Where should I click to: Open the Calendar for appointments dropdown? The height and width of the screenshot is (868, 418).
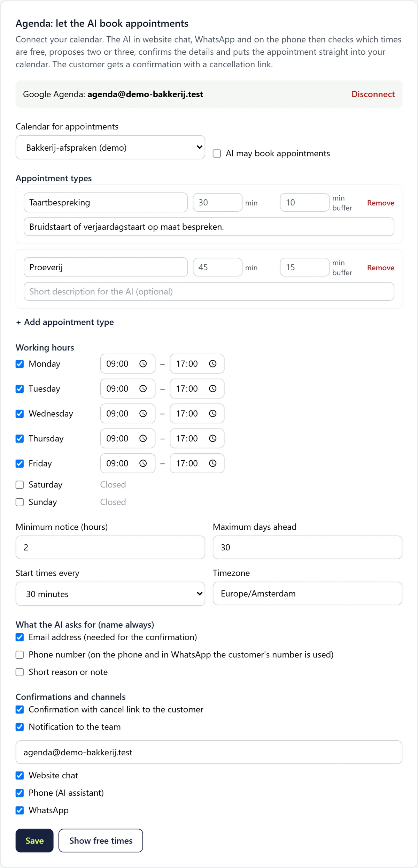[x=110, y=148]
